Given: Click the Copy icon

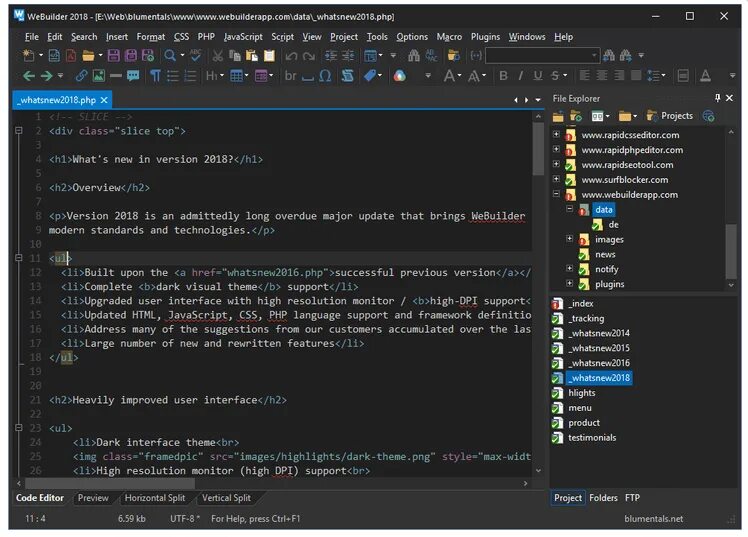Looking at the screenshot, I should (234, 56).
